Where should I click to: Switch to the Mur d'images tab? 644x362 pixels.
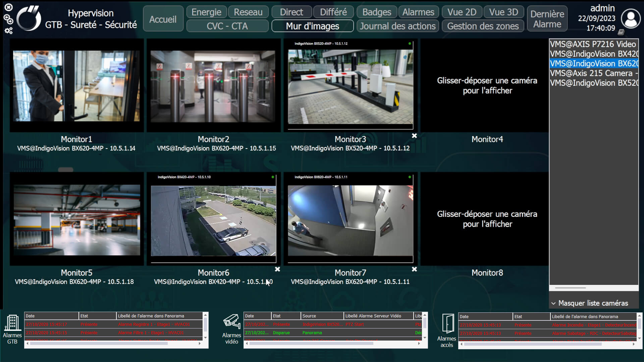tap(313, 26)
